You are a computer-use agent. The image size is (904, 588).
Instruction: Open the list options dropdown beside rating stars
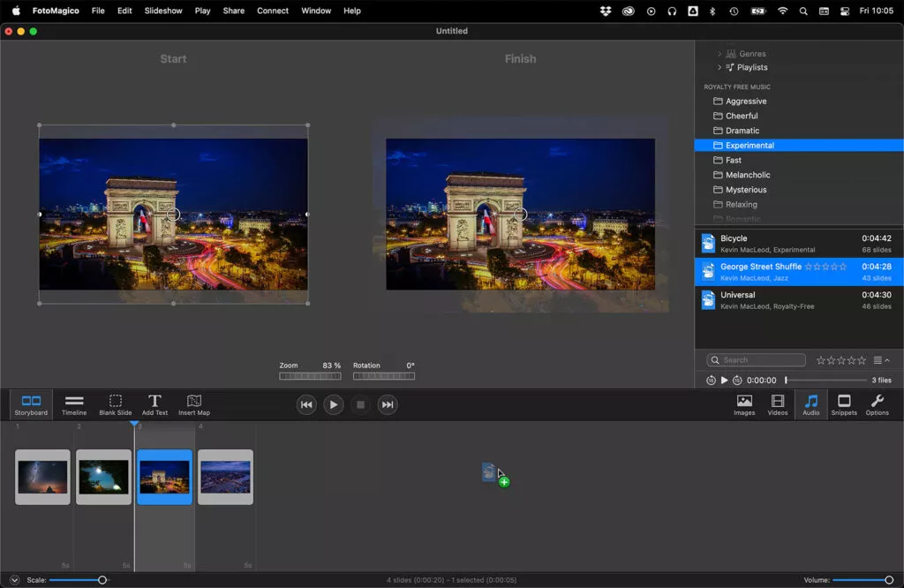(x=882, y=360)
